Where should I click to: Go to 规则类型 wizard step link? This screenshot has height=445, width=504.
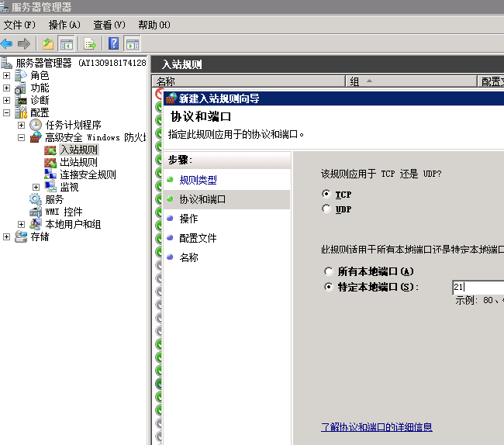pos(198,180)
